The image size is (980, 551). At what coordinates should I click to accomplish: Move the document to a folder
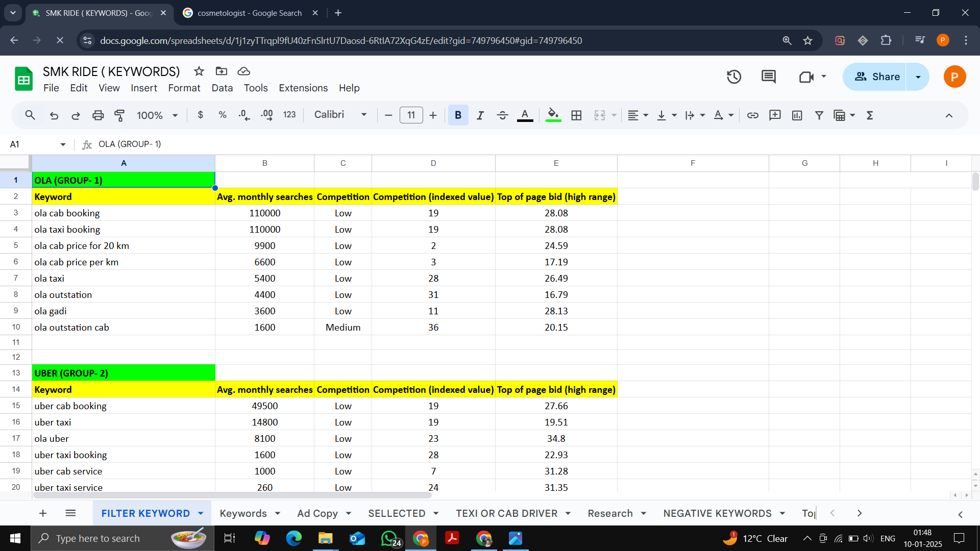click(222, 71)
